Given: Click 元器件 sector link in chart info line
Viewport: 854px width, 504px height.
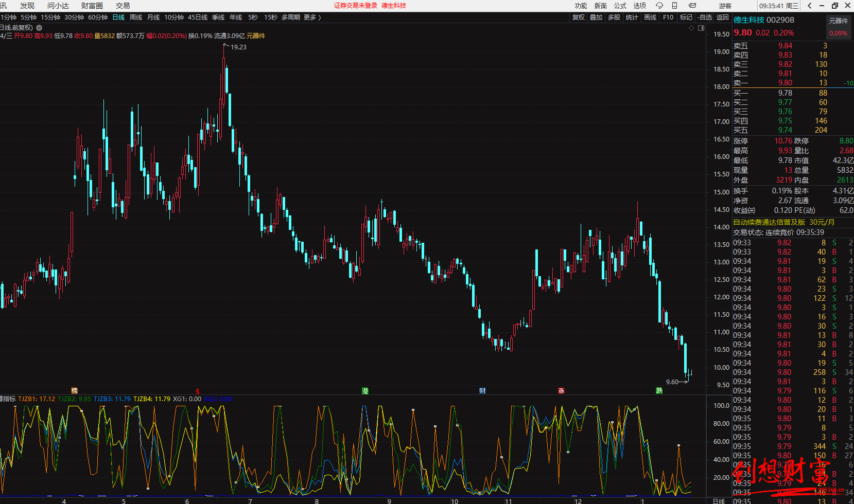Looking at the screenshot, I should pyautogui.click(x=256, y=36).
